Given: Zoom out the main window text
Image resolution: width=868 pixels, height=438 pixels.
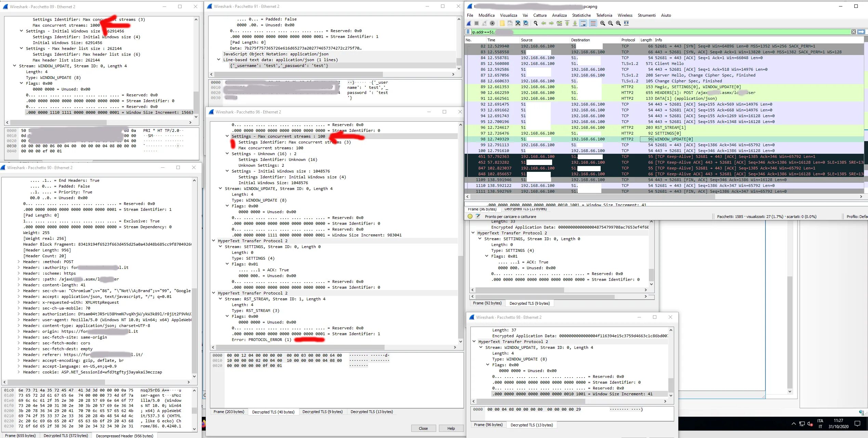Looking at the screenshot, I should pyautogui.click(x=611, y=23).
